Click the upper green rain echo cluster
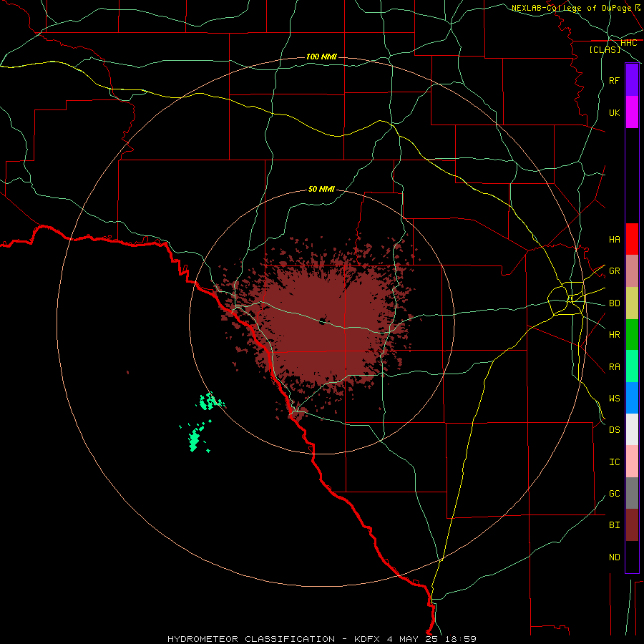The image size is (644, 644). [x=210, y=401]
